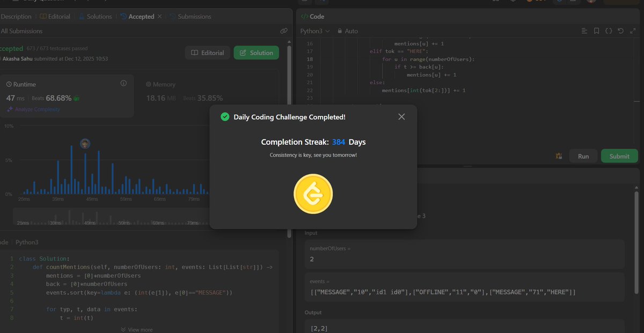Click the shuffle icon beside the Run button

point(558,156)
